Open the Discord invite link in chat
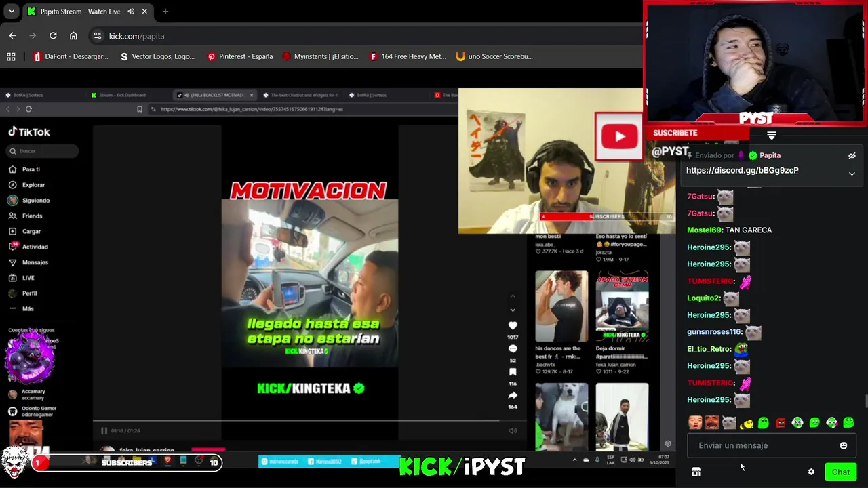This screenshot has height=488, width=868. tap(742, 170)
